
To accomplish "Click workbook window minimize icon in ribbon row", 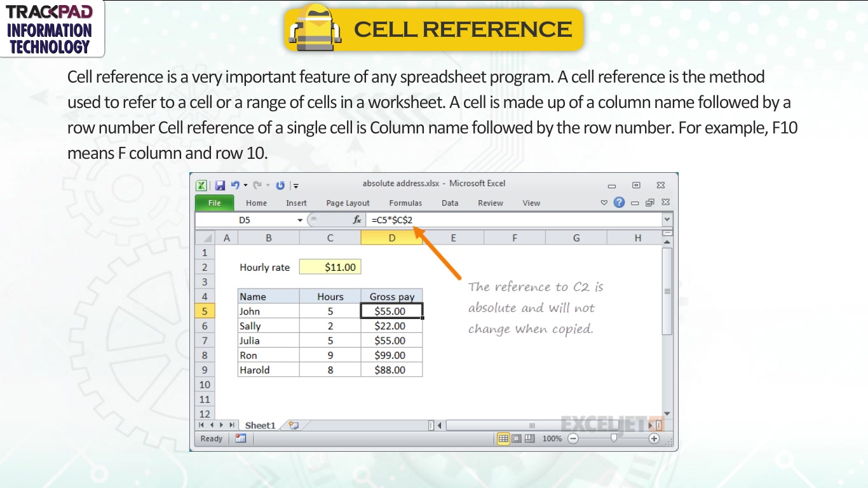I will pyautogui.click(x=635, y=203).
